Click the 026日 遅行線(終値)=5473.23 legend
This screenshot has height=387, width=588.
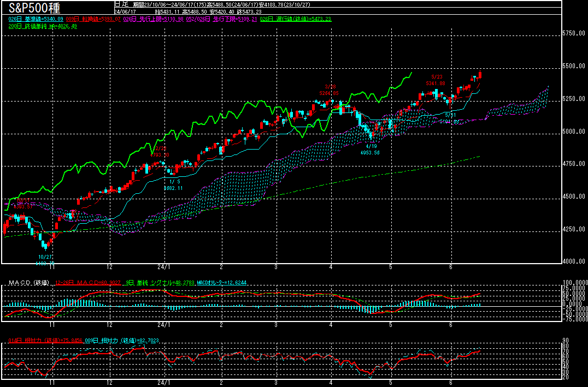tap(296, 19)
